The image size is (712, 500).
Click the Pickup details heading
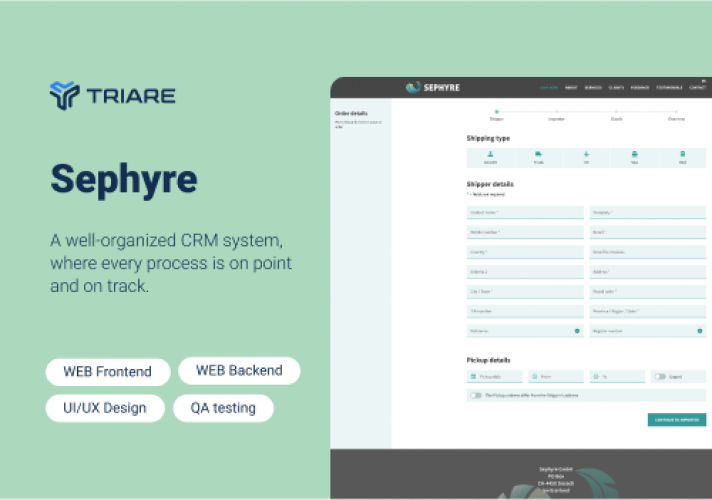(489, 360)
